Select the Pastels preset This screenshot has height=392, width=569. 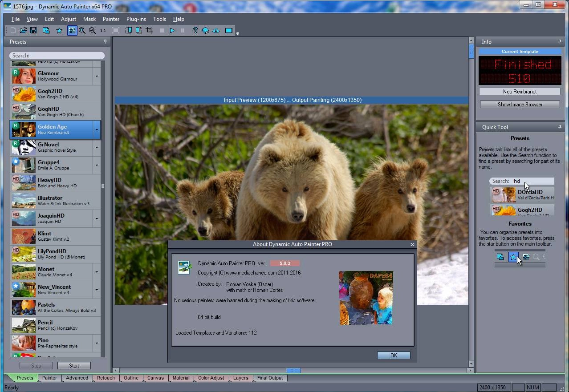[56, 307]
